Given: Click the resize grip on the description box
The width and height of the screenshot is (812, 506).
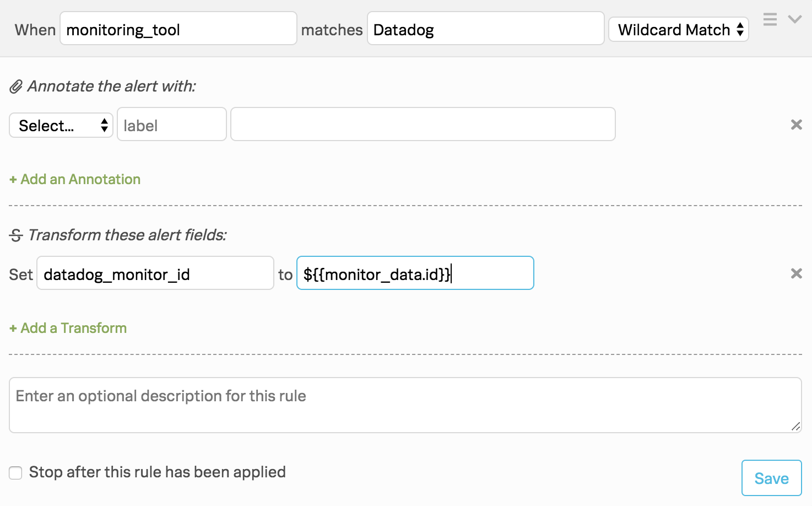Looking at the screenshot, I should 794,426.
